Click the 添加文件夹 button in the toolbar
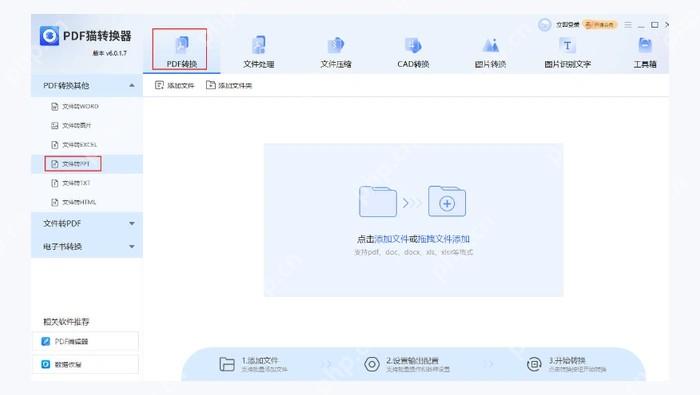Image resolution: width=700 pixels, height=395 pixels. click(x=229, y=85)
